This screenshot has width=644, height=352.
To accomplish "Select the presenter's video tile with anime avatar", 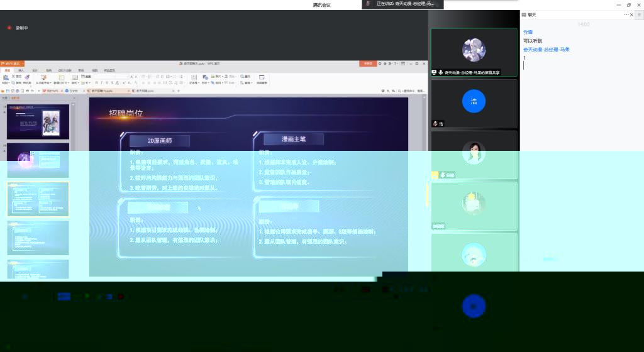I will click(x=474, y=52).
